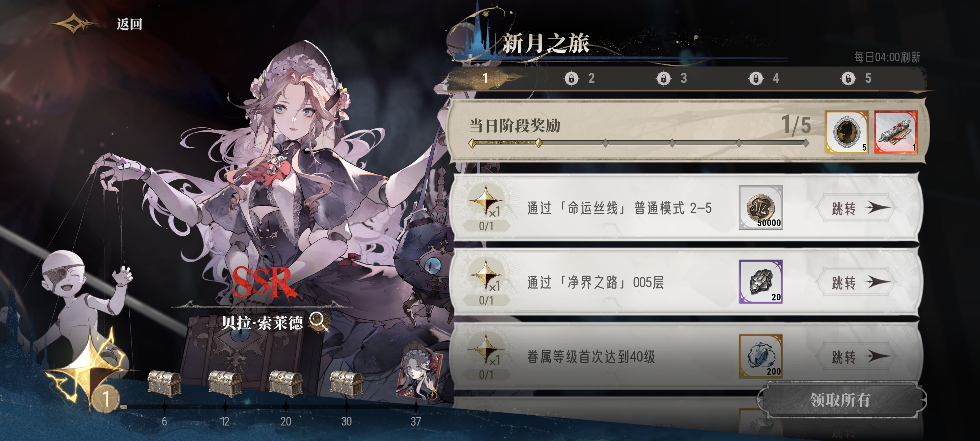Screen dimensions: 980x441
Task: Click the 返回 back arrow icon
Action: tap(74, 24)
